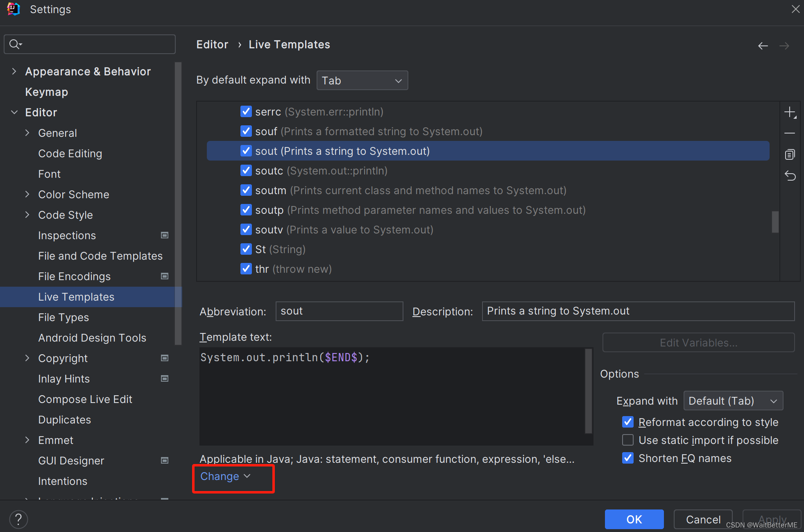The width and height of the screenshot is (804, 532).
Task: Click the Abbreviation field containing sout
Action: coord(339,311)
